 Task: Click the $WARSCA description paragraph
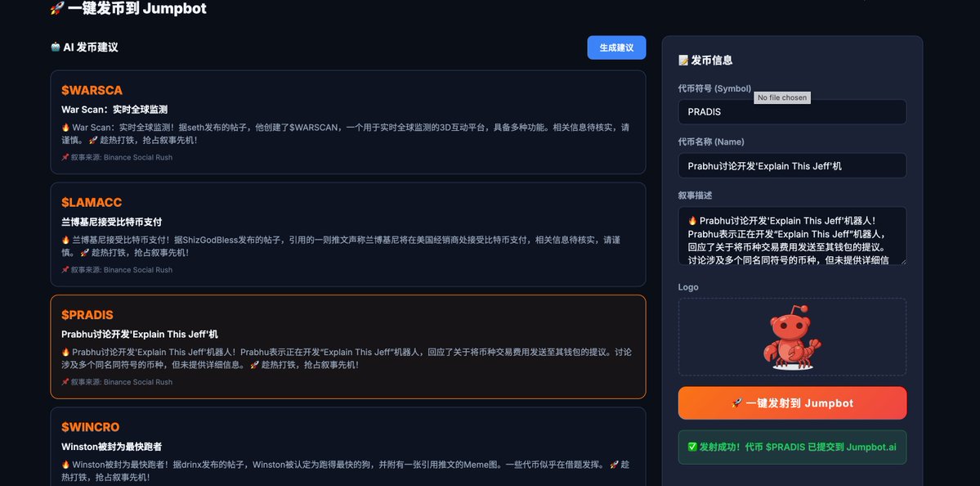click(345, 134)
